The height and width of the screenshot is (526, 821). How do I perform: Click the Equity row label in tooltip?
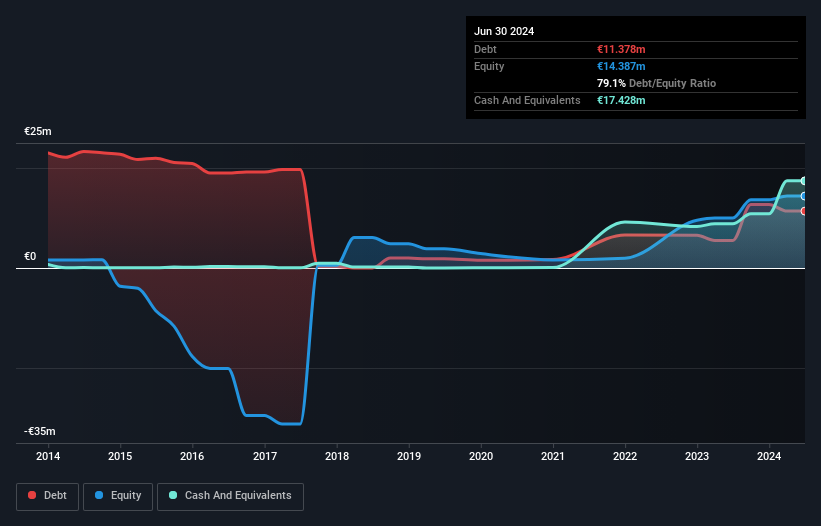tap(489, 66)
